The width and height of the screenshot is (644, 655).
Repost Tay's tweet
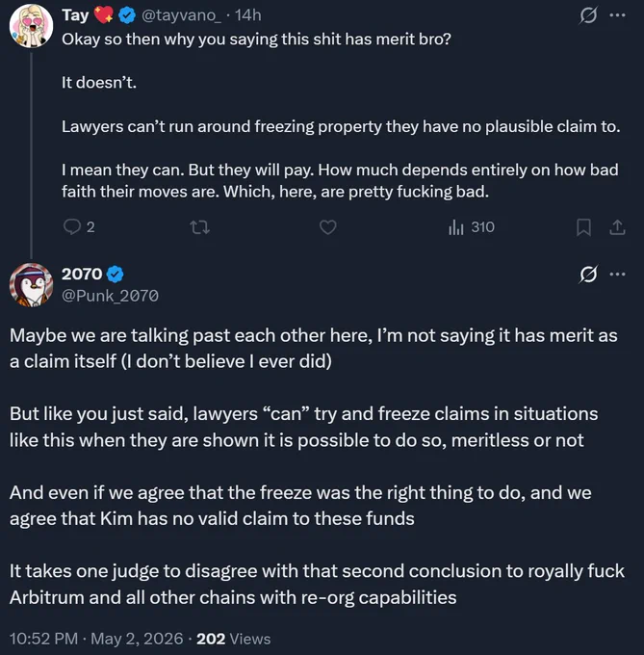point(199,227)
